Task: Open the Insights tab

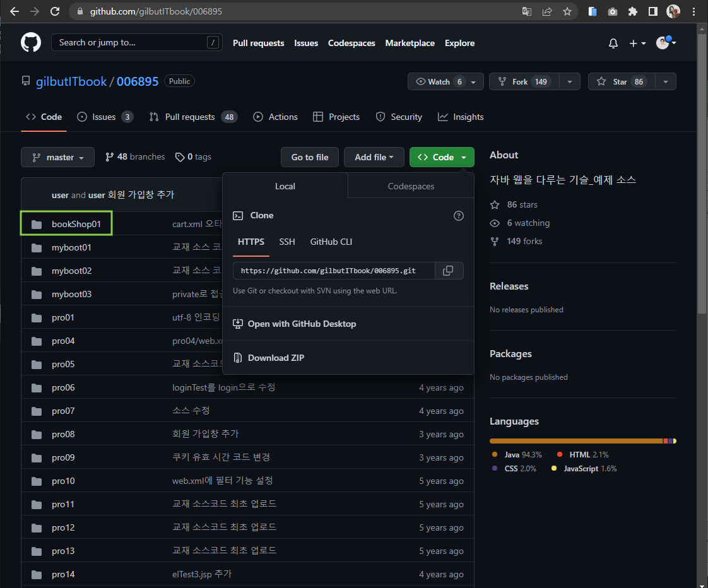Action: pos(461,117)
